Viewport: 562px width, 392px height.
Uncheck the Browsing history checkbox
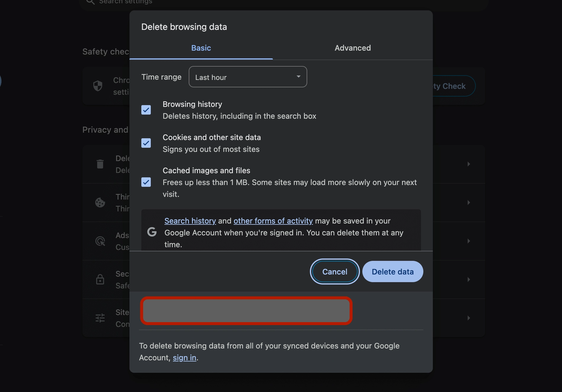pos(146,110)
